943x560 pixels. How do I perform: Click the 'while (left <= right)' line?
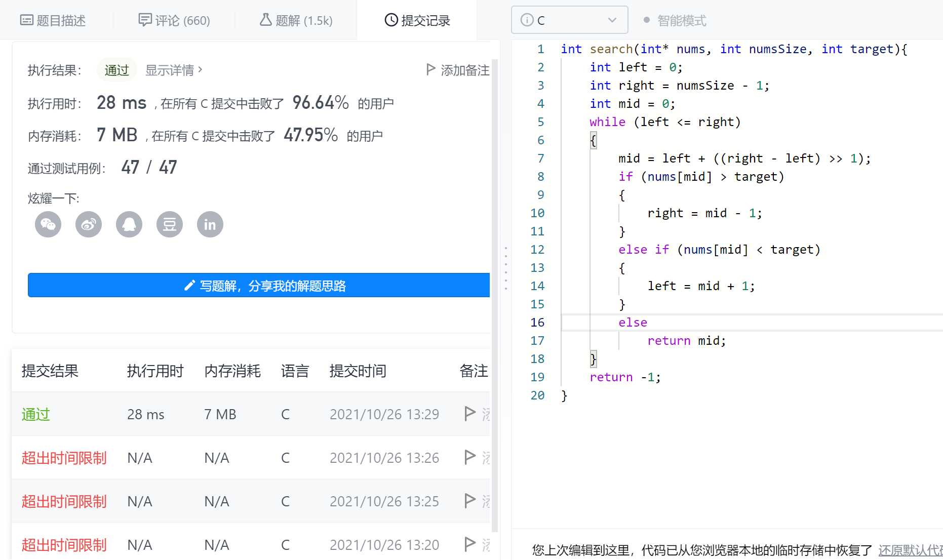tap(665, 122)
